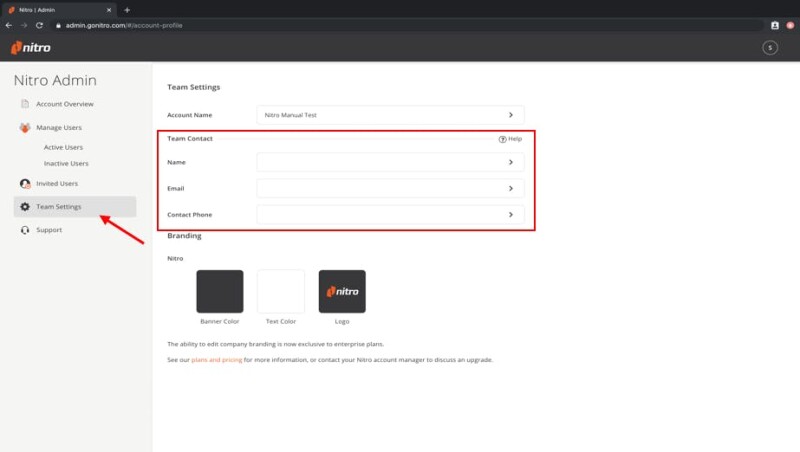Click Support headset icon
Viewport: 800px width, 452px height.
coord(24,230)
